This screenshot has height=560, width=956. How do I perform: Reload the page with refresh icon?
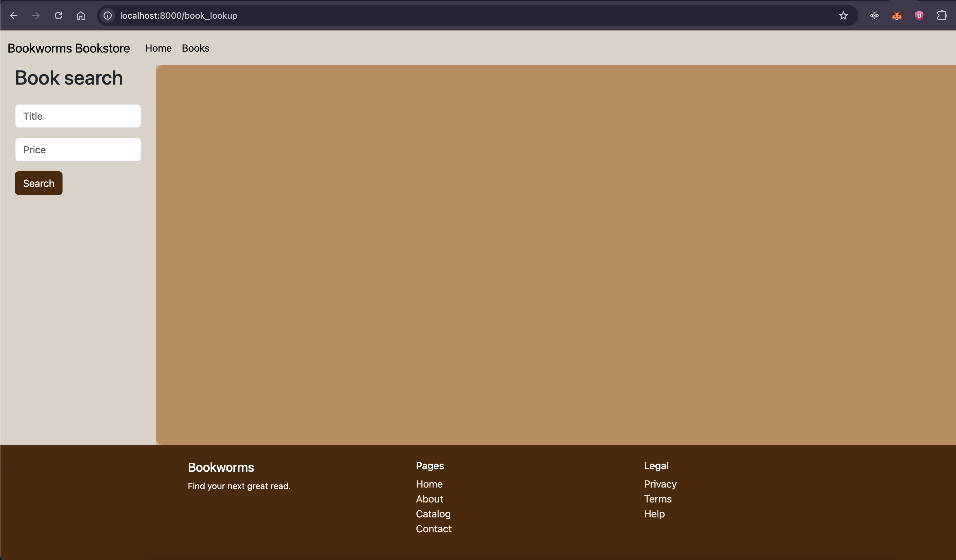coord(58,16)
